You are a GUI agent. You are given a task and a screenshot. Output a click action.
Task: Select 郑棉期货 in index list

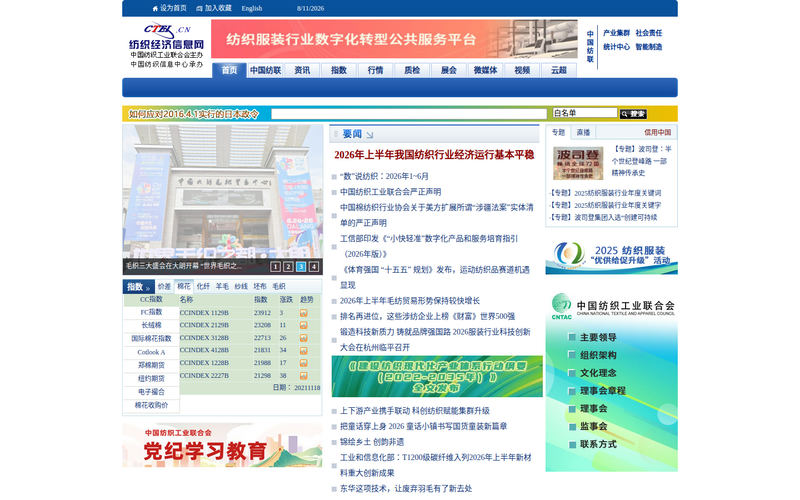tap(151, 365)
